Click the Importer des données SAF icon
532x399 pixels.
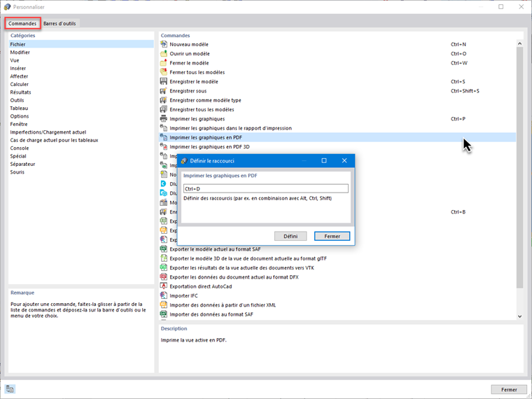[164, 314]
